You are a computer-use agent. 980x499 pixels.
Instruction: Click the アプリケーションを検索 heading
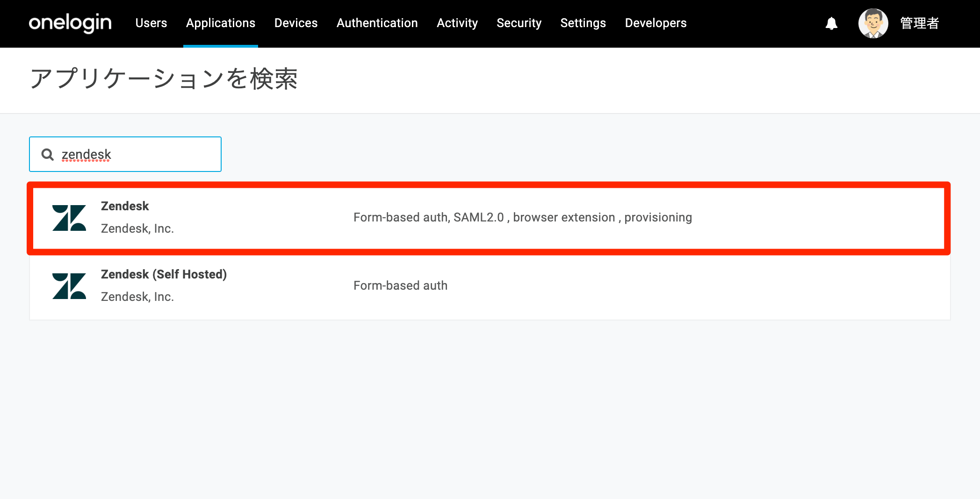164,78
